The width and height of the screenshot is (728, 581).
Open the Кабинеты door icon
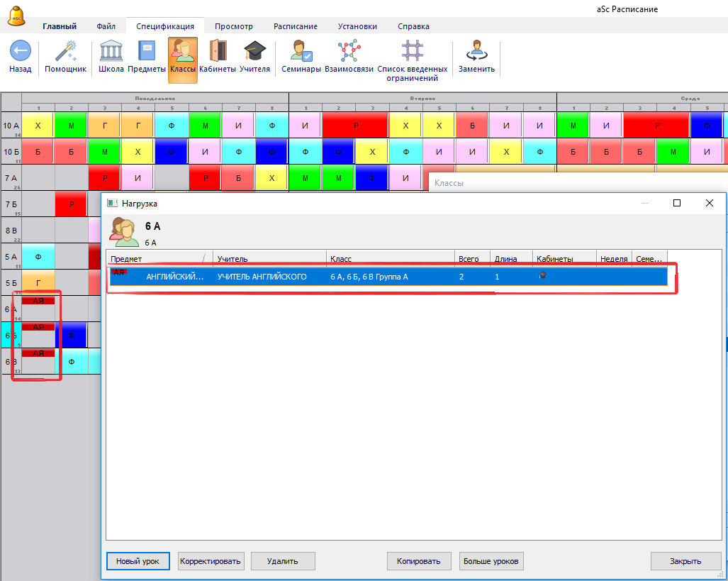coord(218,52)
